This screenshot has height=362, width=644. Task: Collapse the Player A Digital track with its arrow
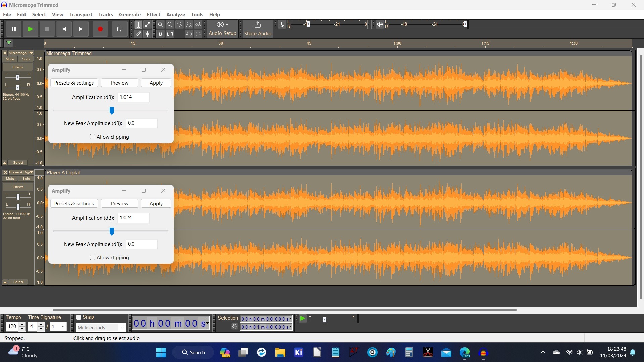[5, 282]
